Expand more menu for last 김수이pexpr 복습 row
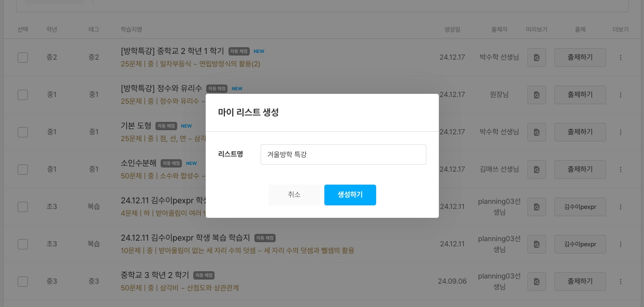Screen dimensions: 644x307 621,244
